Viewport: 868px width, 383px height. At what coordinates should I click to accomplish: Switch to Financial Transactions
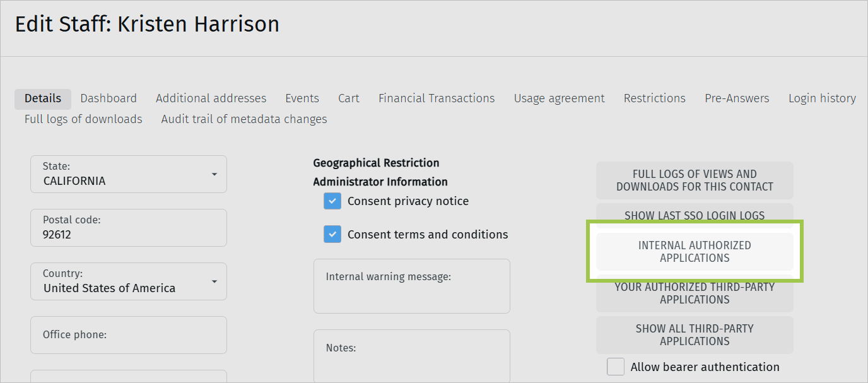pos(436,98)
